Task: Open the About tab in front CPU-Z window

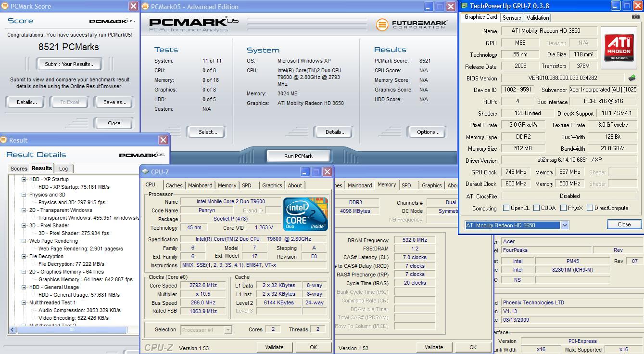Action: (295, 185)
